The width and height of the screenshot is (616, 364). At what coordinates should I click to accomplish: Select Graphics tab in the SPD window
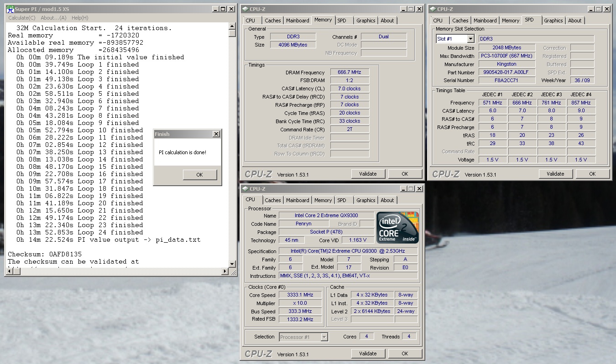553,21
